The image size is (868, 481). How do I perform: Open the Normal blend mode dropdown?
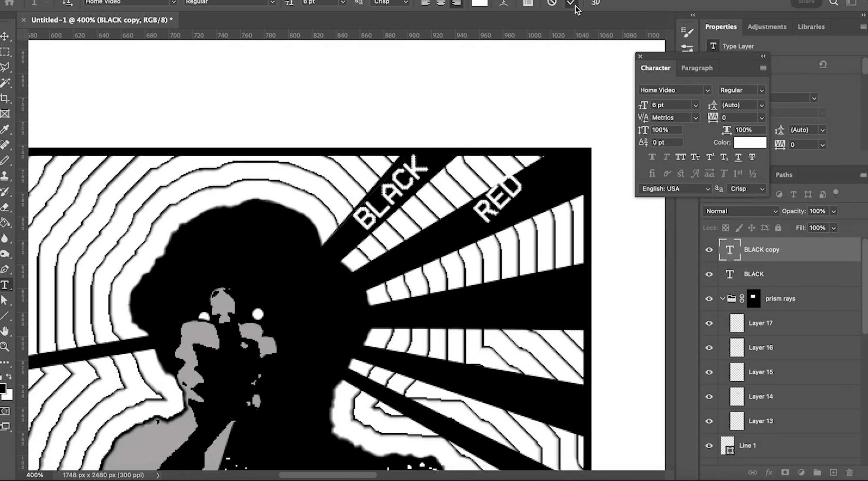click(x=741, y=211)
